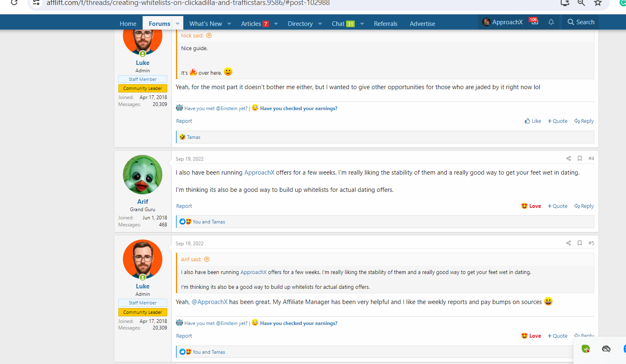Open Luke's profile name in post #5
Screen dimensions: 626x364
click(x=143, y=286)
